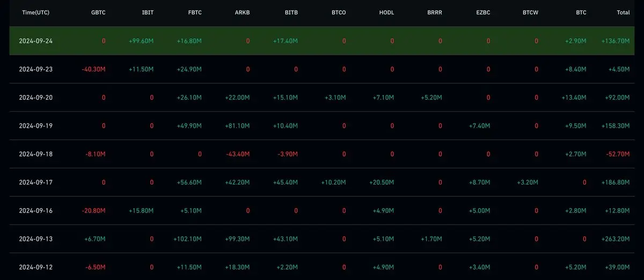Click the +99.30M ARKB value
Screen dimensions: 644x280
pos(237,239)
